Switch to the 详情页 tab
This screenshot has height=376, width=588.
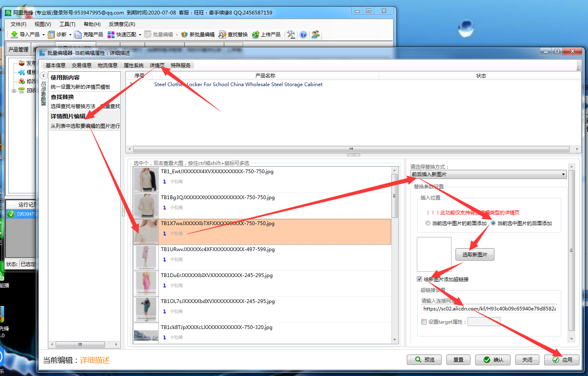click(x=157, y=65)
